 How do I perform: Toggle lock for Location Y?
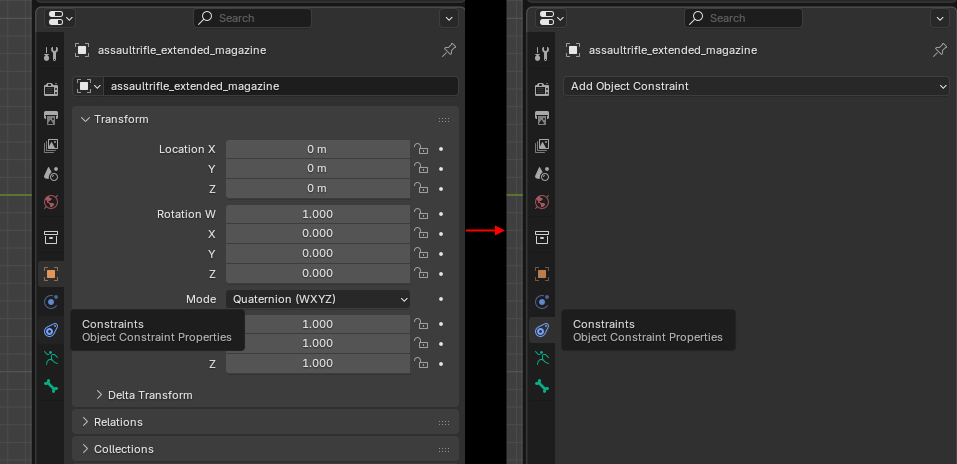(x=421, y=169)
